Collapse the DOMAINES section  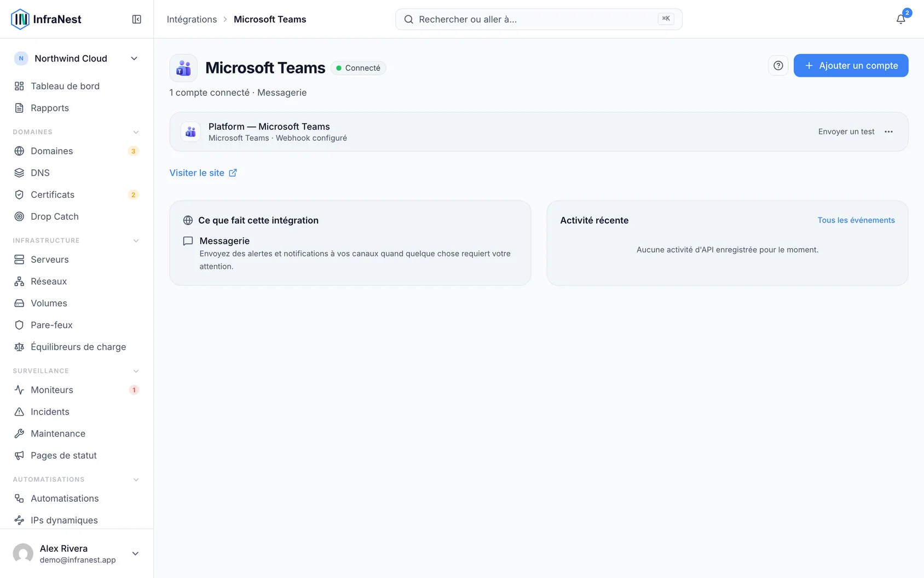tap(136, 132)
